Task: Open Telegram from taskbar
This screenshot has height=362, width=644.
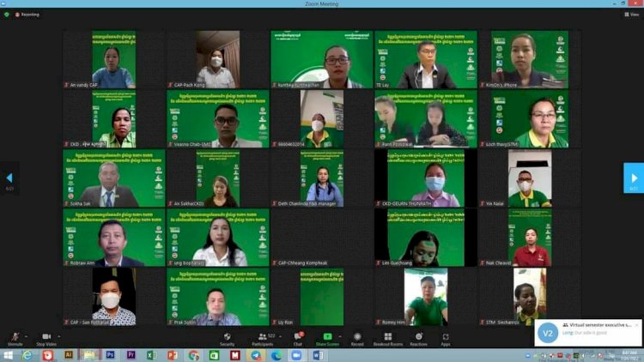Action: point(256,355)
